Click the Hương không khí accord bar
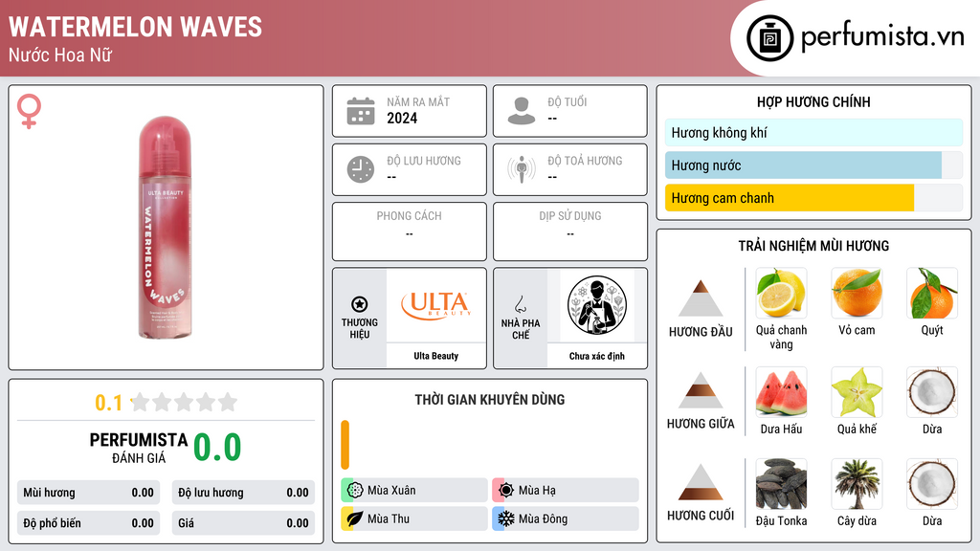980x551 pixels. (x=813, y=132)
